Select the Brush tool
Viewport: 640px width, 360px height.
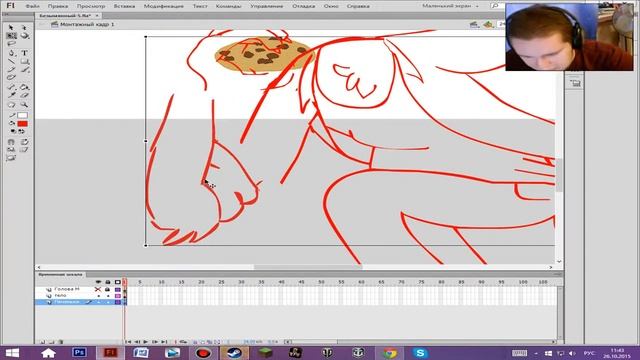coord(24,69)
